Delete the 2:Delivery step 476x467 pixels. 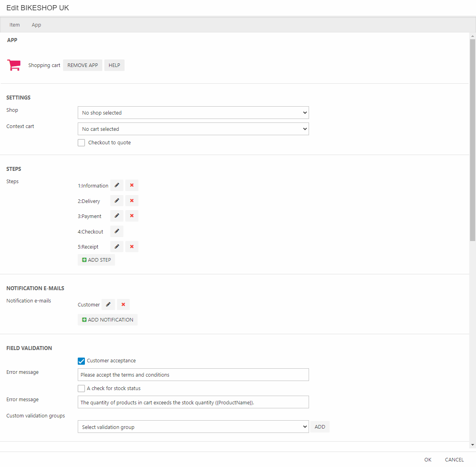tap(132, 201)
